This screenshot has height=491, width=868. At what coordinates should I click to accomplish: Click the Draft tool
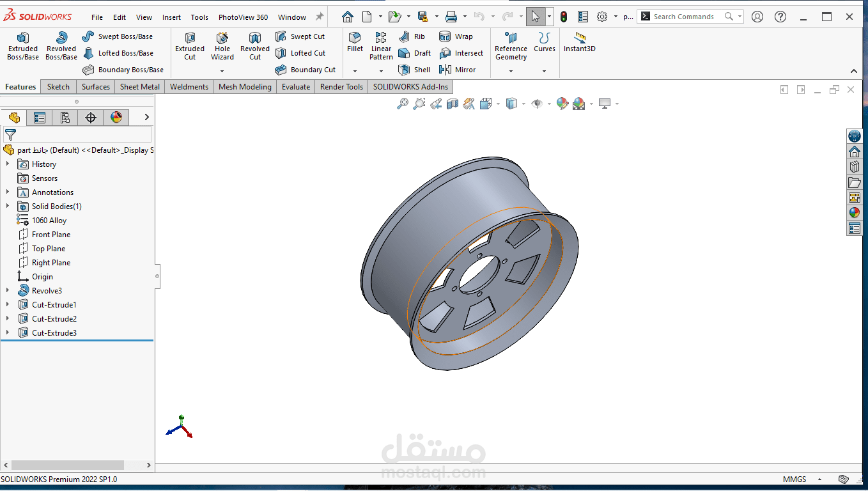click(415, 53)
